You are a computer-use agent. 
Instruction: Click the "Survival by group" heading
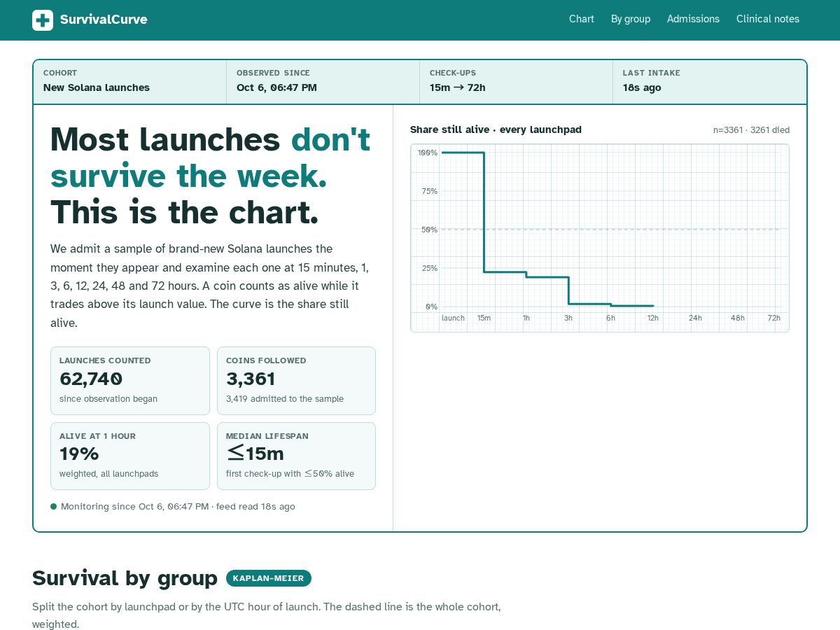coord(125,578)
